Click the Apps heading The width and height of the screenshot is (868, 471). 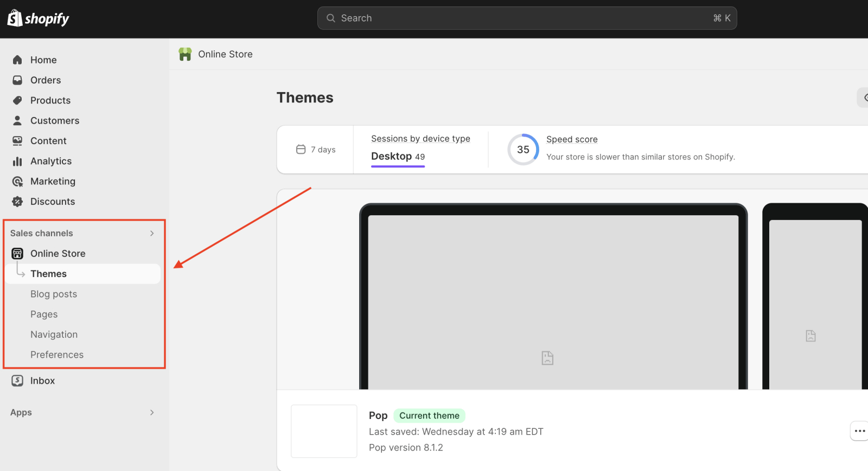[x=21, y=412]
